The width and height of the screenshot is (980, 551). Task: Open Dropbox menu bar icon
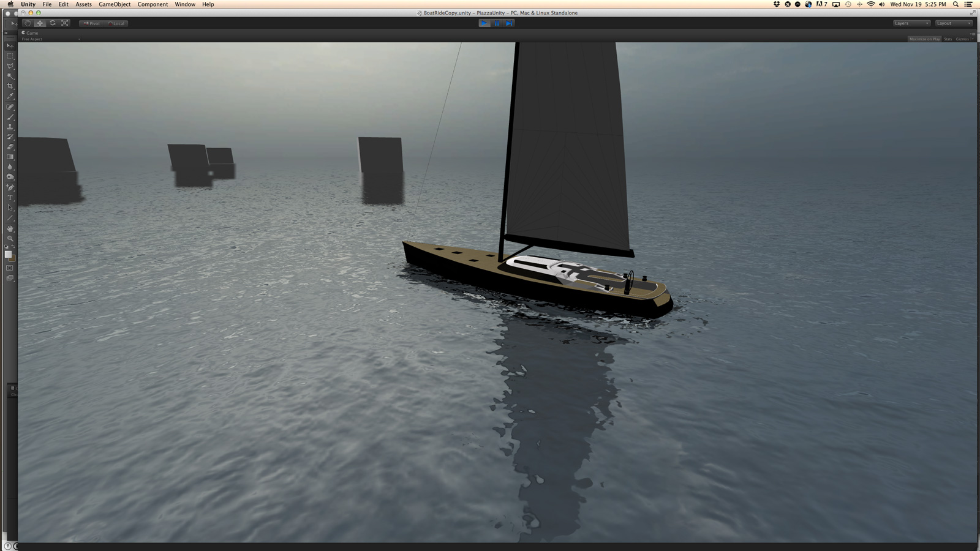pyautogui.click(x=777, y=4)
